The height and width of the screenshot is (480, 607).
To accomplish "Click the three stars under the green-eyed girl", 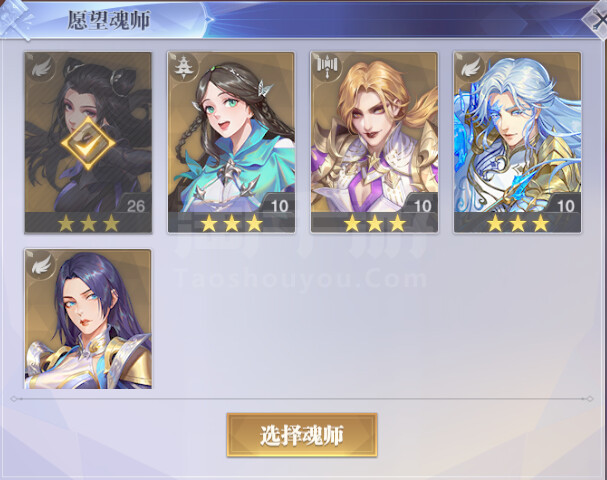I will [232, 223].
